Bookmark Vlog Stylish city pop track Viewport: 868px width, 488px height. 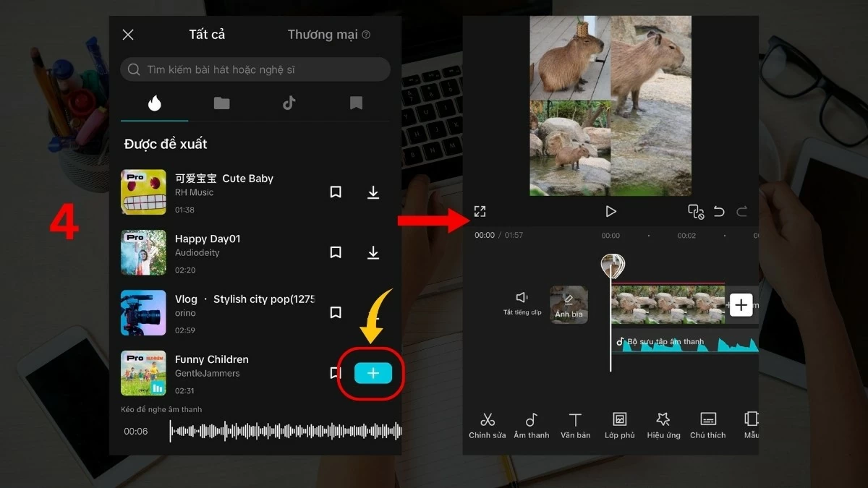coord(336,312)
